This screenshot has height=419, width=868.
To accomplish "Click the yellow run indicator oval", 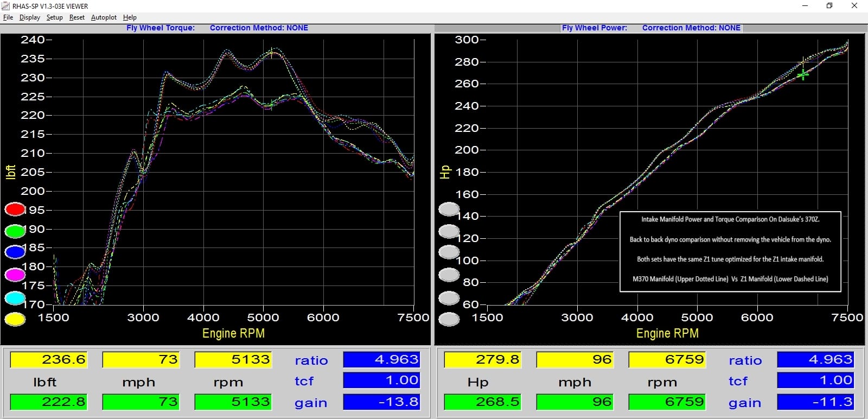I will 15,320.
